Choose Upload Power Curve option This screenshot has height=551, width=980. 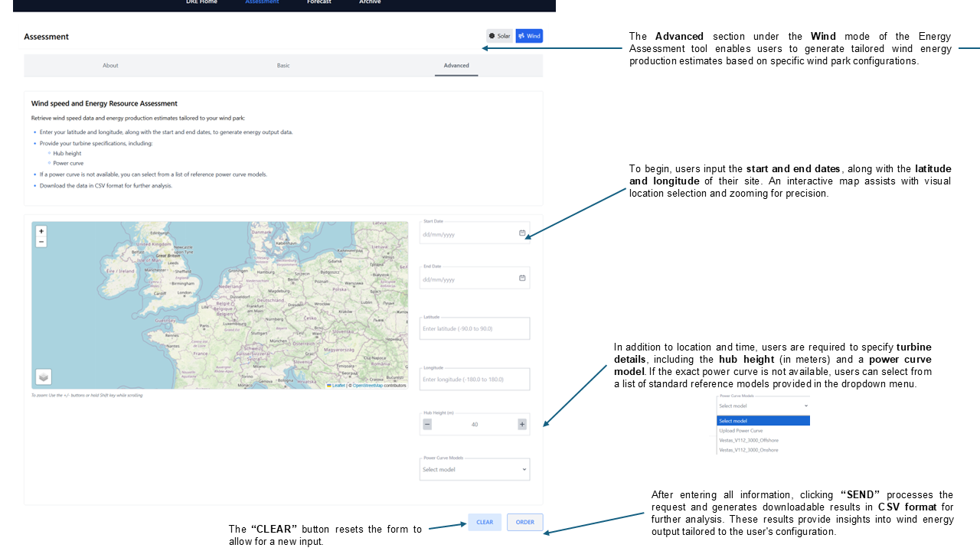(x=740, y=431)
